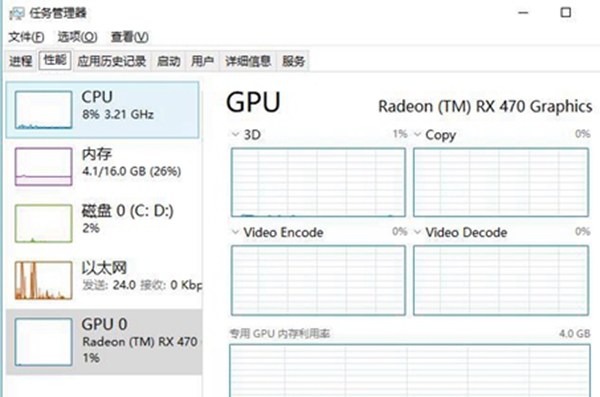Switch to the 启动 tab
Screen dimensions: 600x397
(168, 61)
